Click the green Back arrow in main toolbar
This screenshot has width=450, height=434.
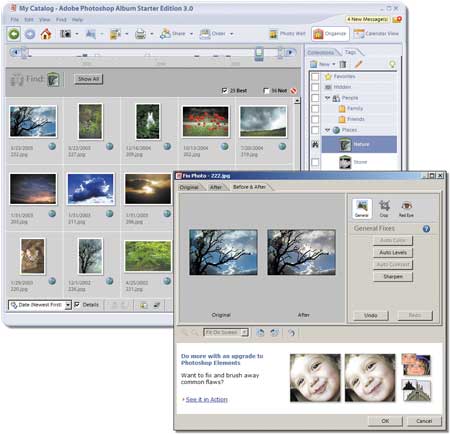click(x=14, y=34)
